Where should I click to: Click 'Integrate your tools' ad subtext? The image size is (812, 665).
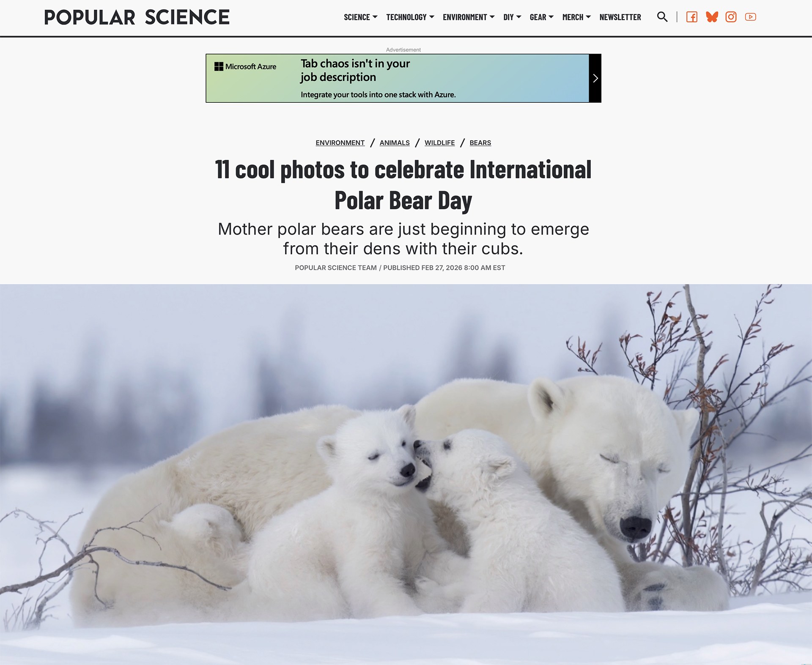378,95
